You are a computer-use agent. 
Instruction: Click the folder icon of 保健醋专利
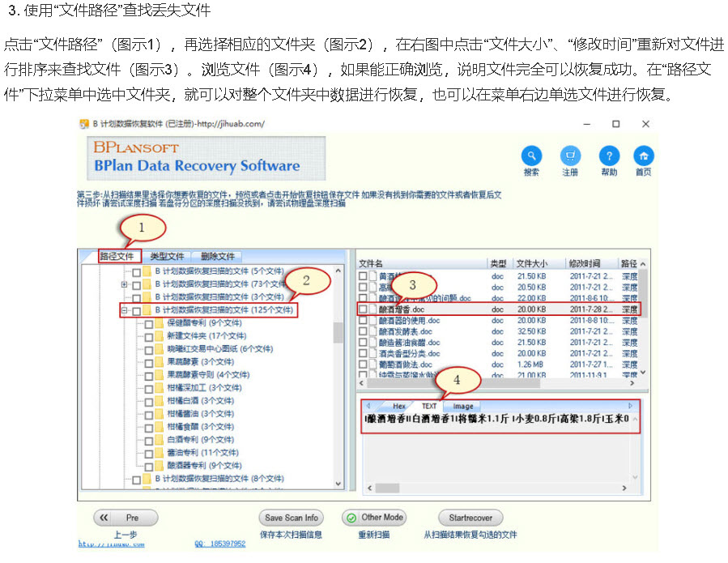[160, 323]
